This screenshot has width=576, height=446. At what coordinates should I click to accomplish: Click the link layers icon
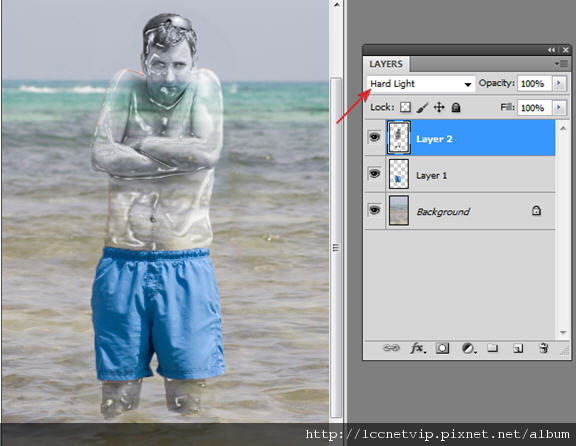[x=391, y=348]
